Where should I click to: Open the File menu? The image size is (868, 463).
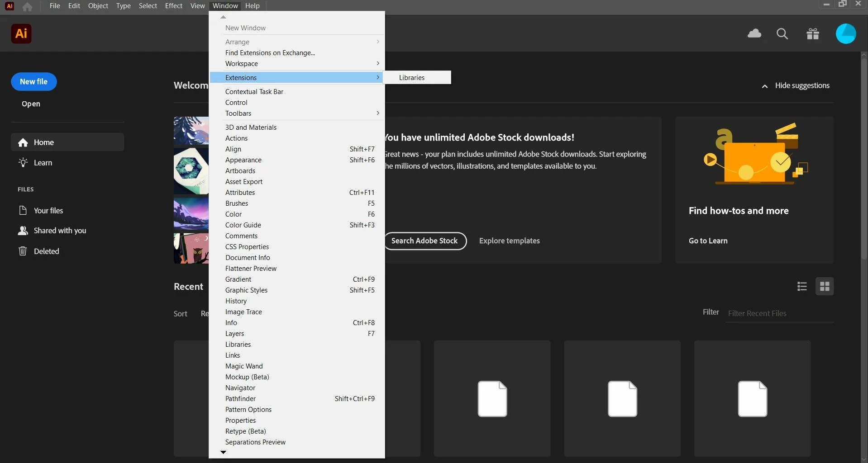click(x=55, y=6)
